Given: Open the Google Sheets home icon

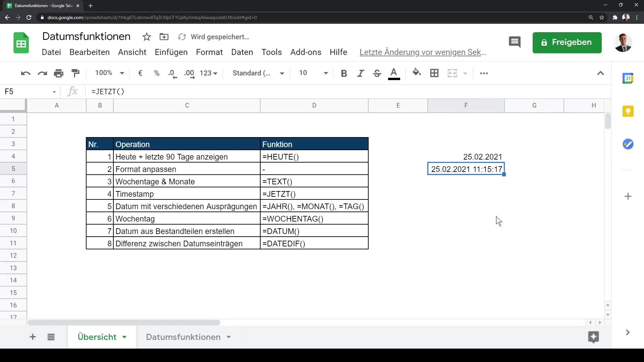Looking at the screenshot, I should pos(21,43).
